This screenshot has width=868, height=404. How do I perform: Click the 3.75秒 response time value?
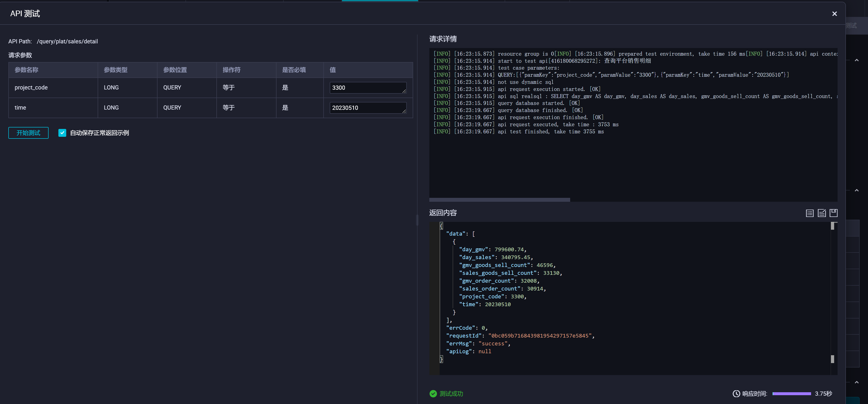click(823, 393)
